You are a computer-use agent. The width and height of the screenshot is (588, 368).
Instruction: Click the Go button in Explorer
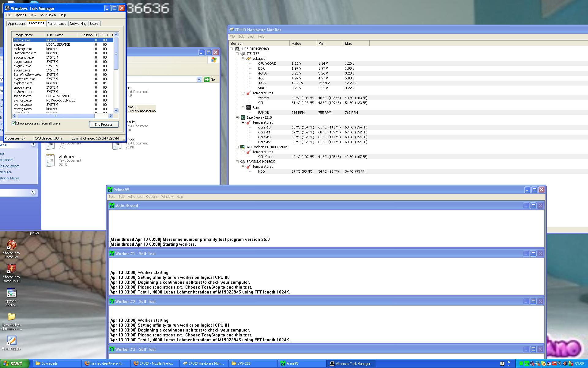pyautogui.click(x=210, y=79)
